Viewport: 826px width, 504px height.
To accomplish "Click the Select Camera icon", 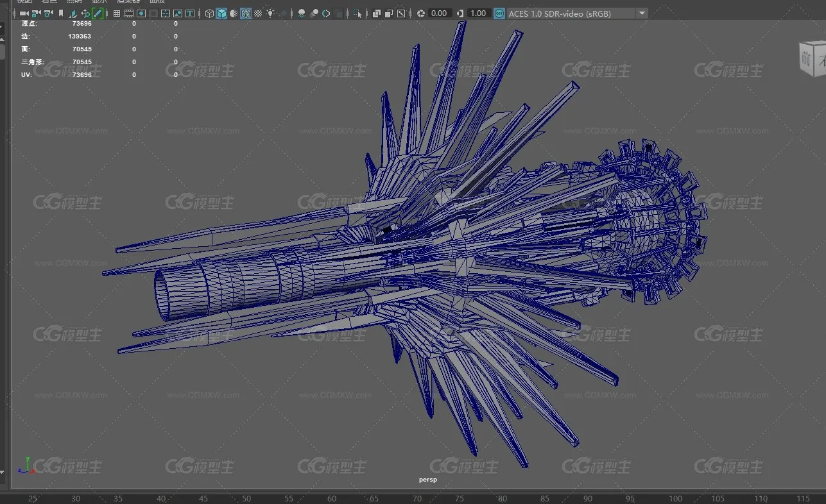I will coord(24,13).
